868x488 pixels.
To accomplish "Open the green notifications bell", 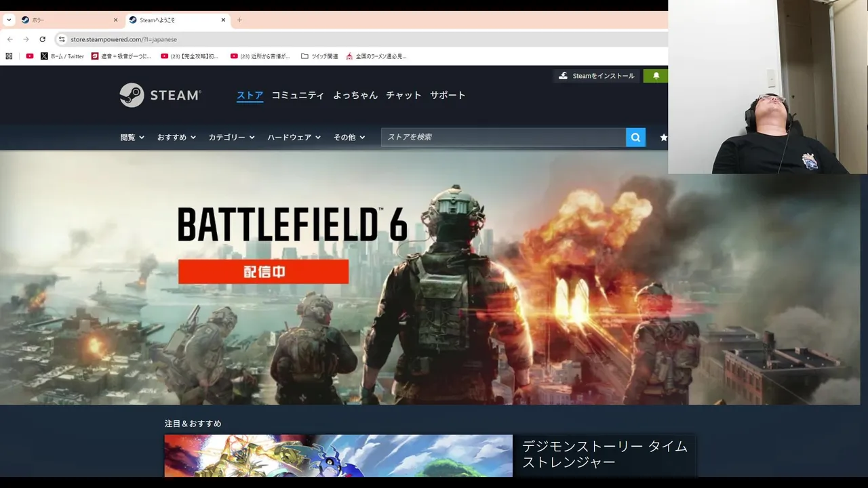I will click(x=656, y=76).
